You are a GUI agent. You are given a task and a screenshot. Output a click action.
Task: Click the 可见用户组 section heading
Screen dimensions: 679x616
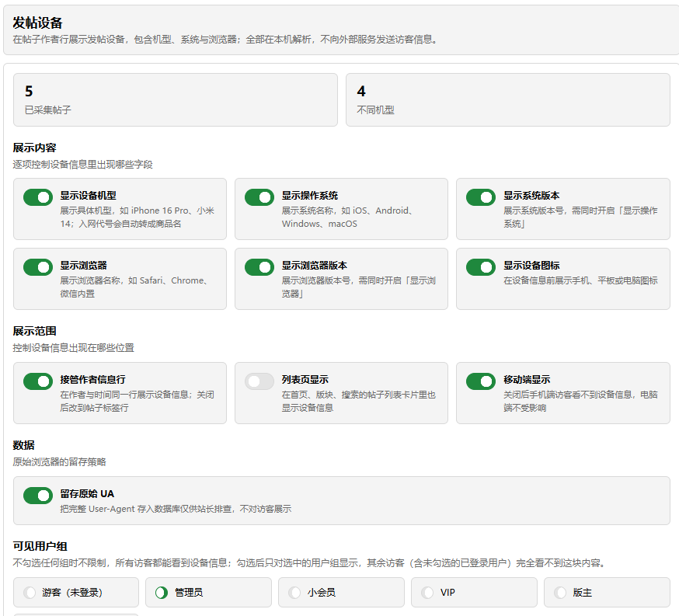tap(40, 546)
